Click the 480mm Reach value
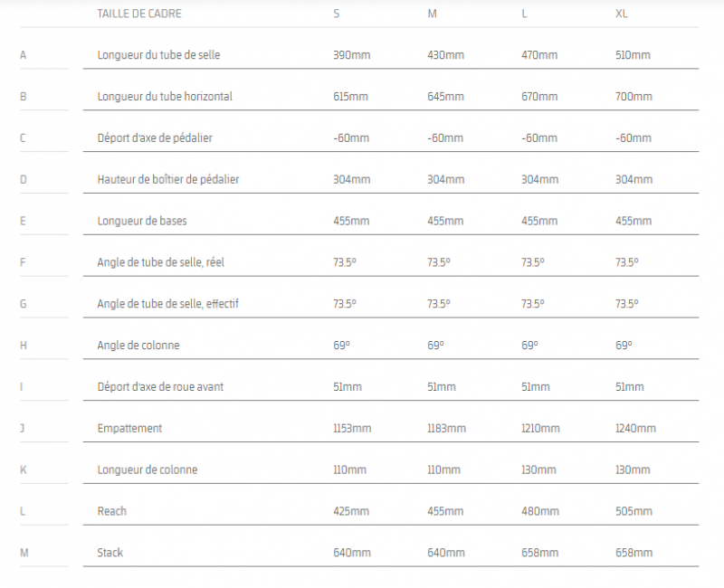The image size is (724, 588). [x=539, y=511]
